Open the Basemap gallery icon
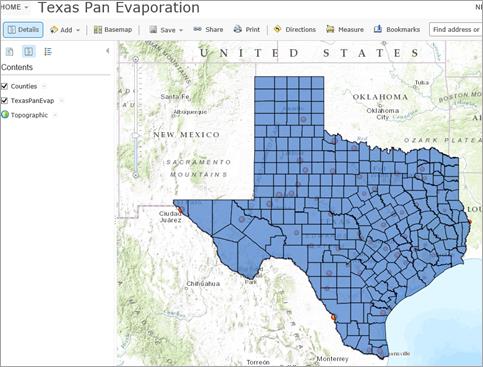Screen dimensions: 483x367 click(98, 30)
